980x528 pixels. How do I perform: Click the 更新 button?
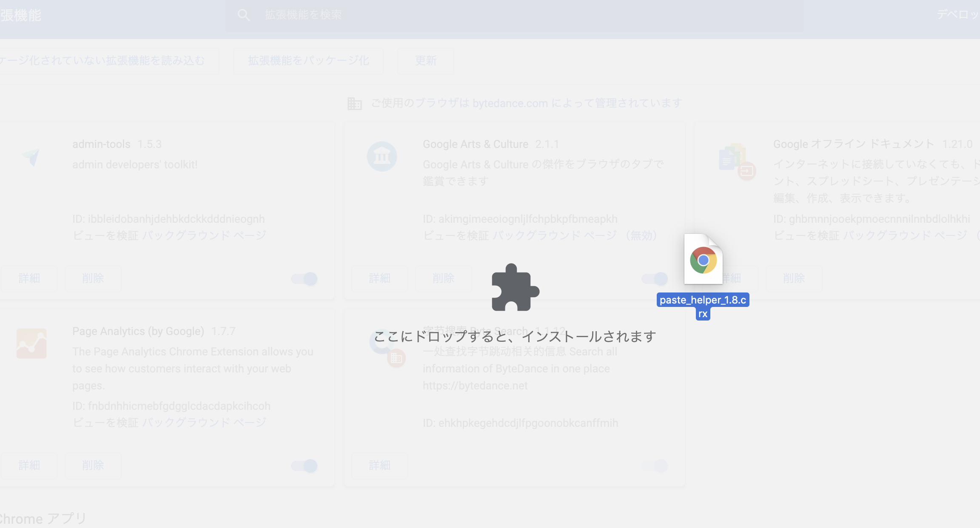(x=426, y=61)
